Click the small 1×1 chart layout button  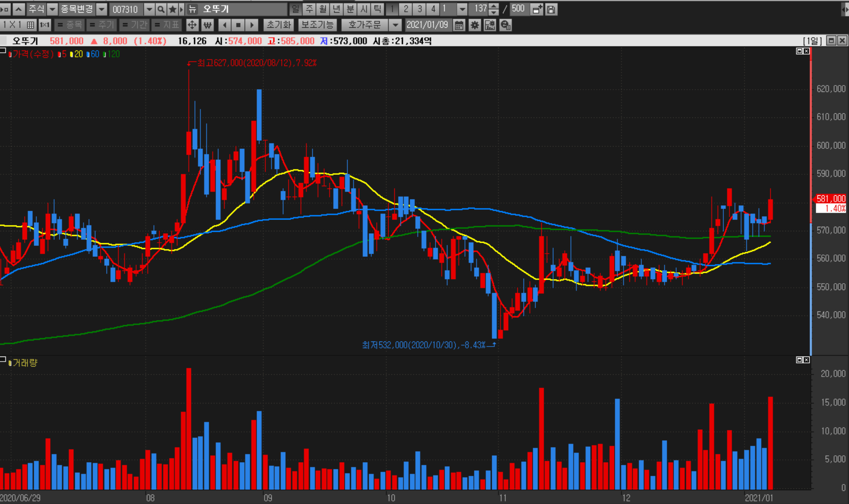(45, 25)
